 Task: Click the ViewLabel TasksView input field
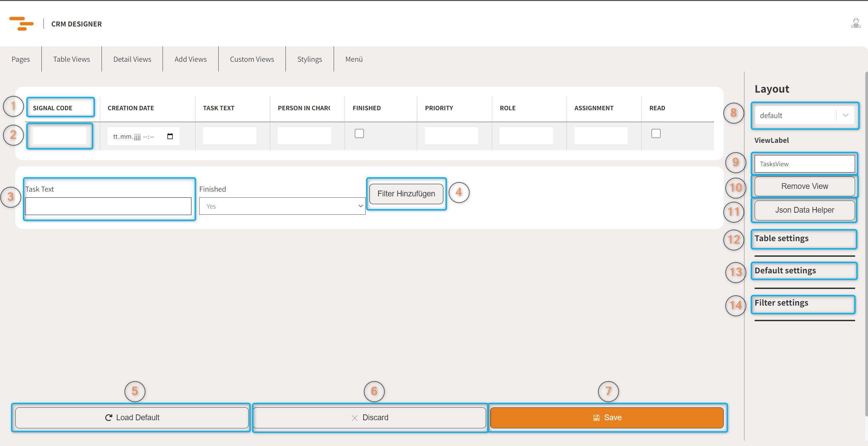[x=804, y=164]
